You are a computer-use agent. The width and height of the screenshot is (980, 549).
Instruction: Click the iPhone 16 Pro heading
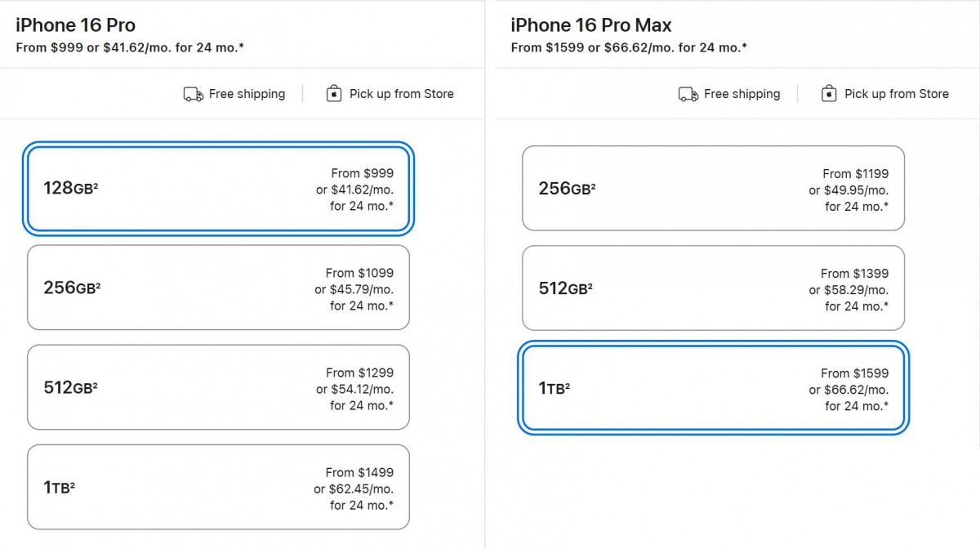76,25
